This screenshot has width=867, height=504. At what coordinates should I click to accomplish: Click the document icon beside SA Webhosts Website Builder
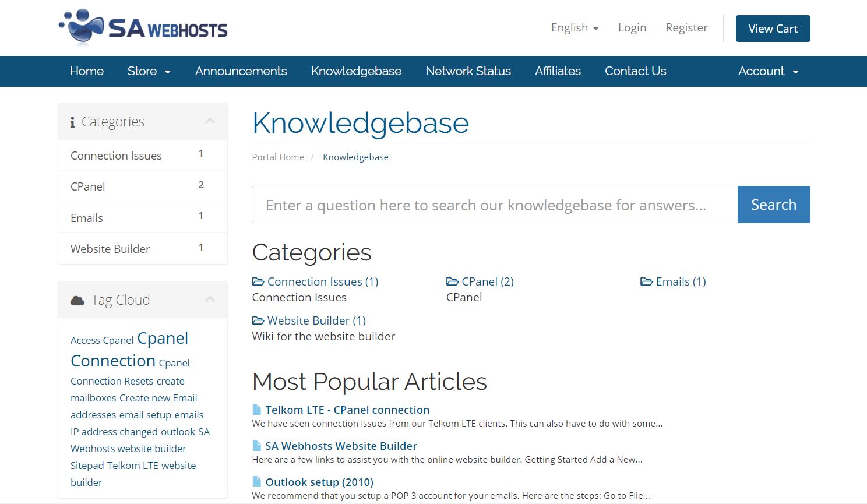pyautogui.click(x=256, y=446)
